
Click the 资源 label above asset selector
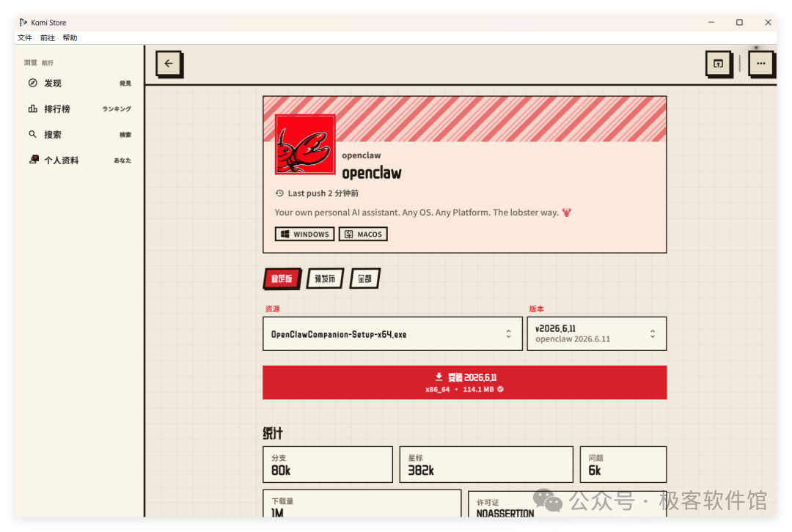272,309
